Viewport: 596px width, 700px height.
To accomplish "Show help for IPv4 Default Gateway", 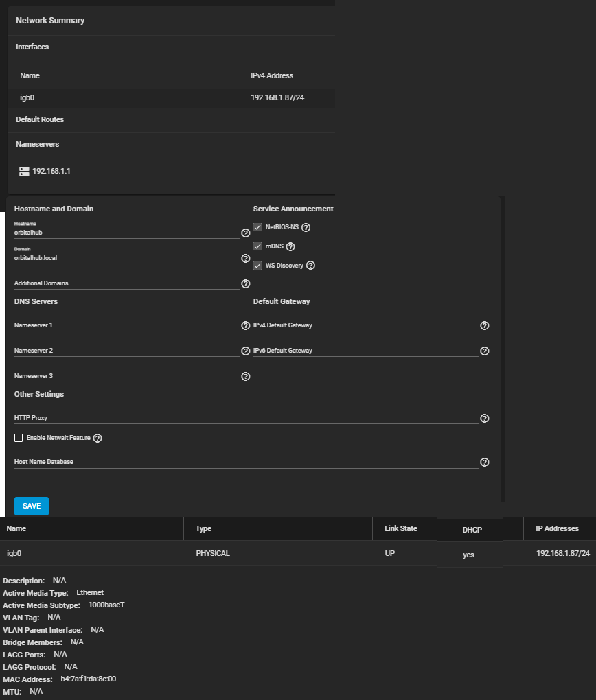I will (x=485, y=326).
